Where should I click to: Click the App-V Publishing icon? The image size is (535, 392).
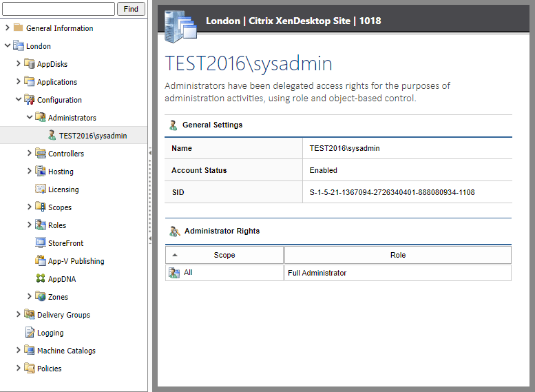pyautogui.click(x=40, y=260)
